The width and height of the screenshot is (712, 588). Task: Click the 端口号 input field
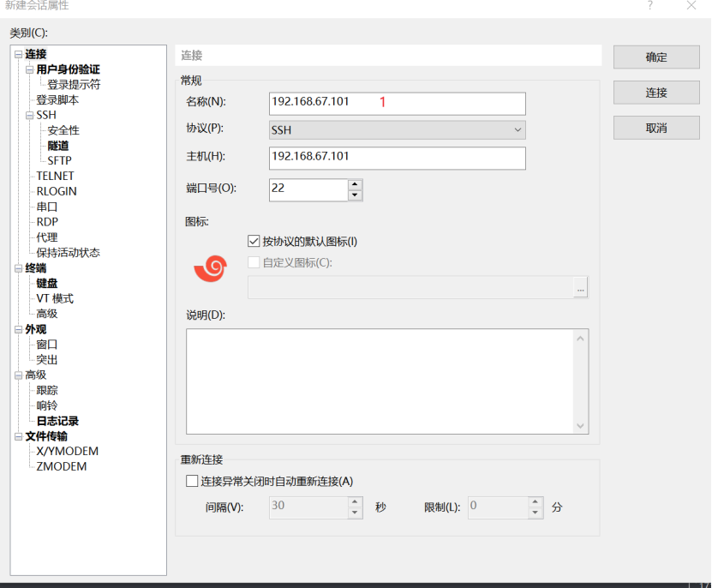308,190
